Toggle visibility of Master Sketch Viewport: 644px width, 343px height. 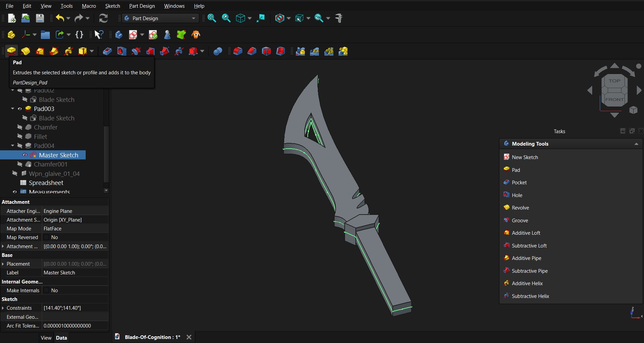25,155
